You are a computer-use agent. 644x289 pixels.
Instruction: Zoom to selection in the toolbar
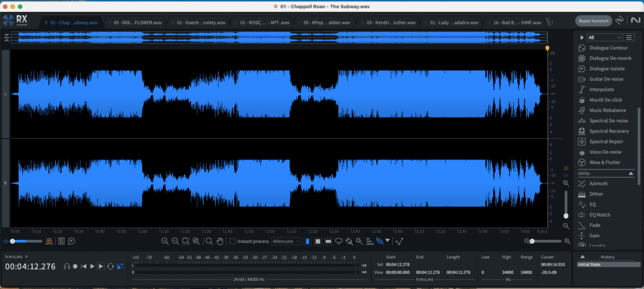(186, 241)
